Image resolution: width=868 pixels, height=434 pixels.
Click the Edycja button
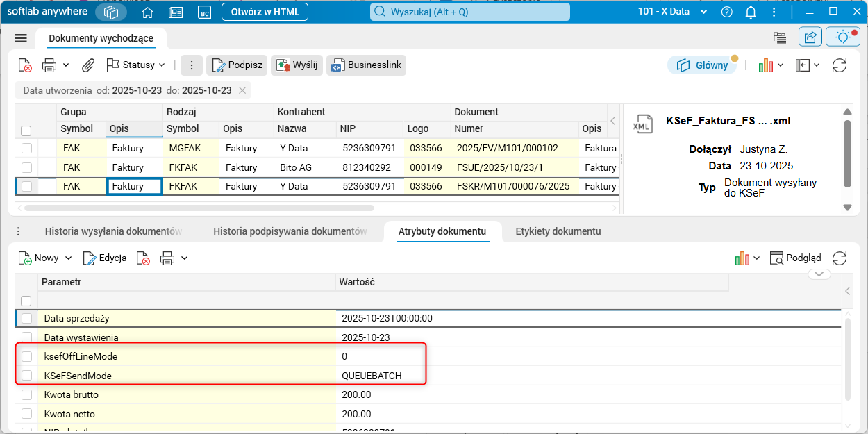[105, 258]
